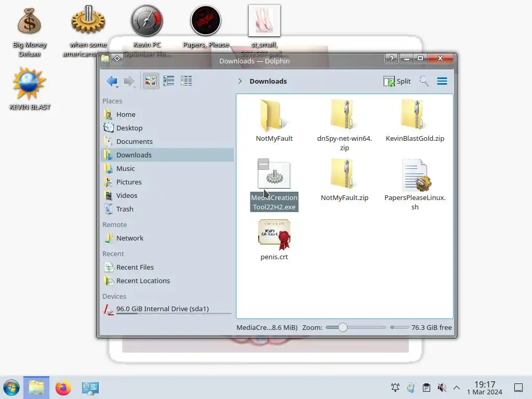Click the zoom slider handle
The height and width of the screenshot is (399, 532).
[x=343, y=327]
